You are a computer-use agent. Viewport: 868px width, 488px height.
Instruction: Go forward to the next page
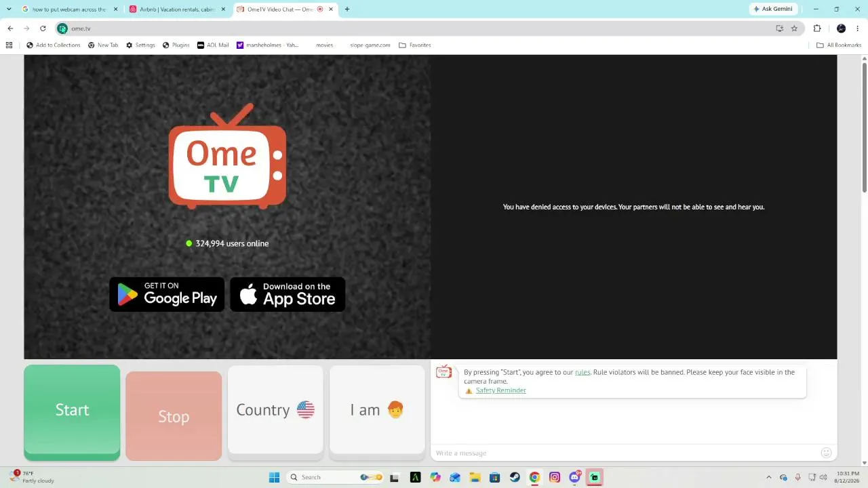pos(26,28)
